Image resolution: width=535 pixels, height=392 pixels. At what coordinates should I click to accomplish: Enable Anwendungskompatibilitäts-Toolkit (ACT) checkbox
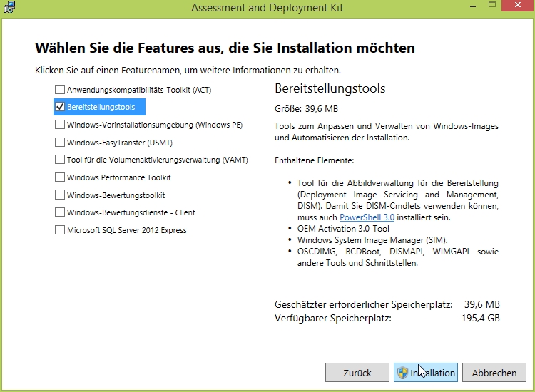click(60, 89)
